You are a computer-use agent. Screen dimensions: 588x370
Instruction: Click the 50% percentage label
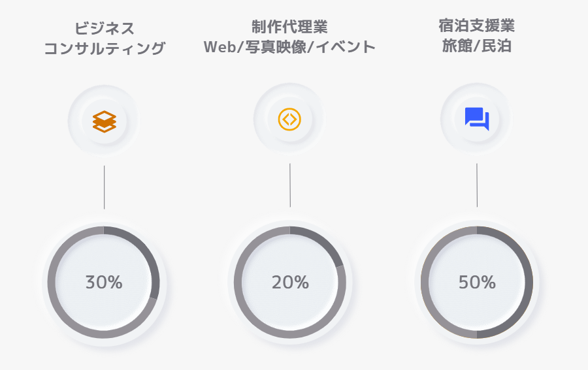(477, 283)
